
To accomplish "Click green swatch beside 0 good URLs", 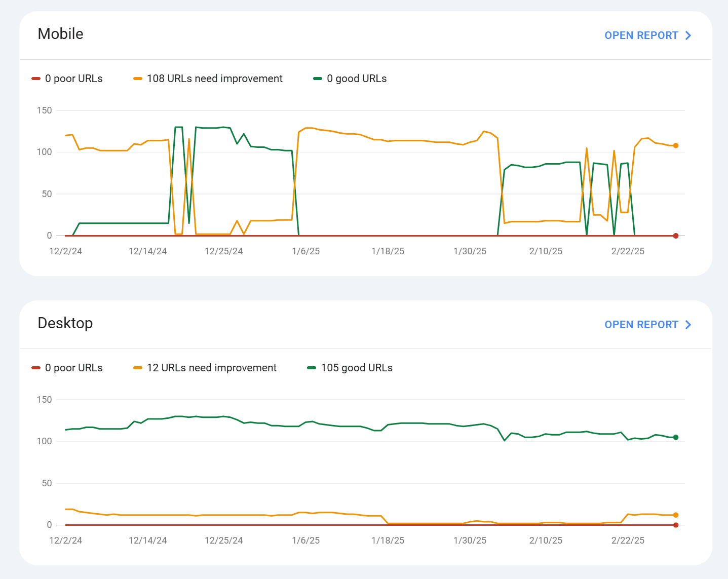I will click(x=318, y=79).
